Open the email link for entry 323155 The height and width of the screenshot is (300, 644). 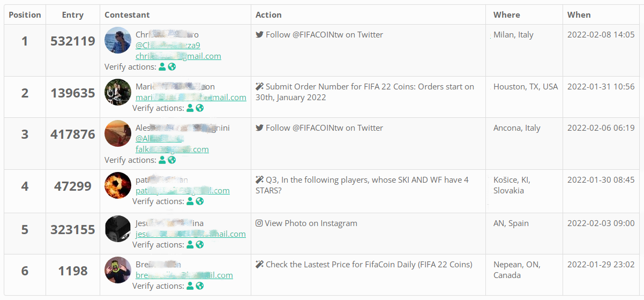click(191, 234)
